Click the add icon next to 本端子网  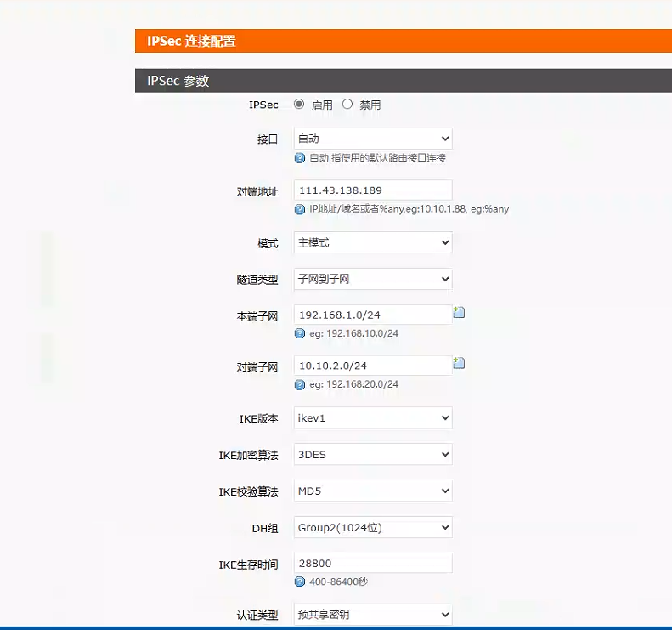459,313
